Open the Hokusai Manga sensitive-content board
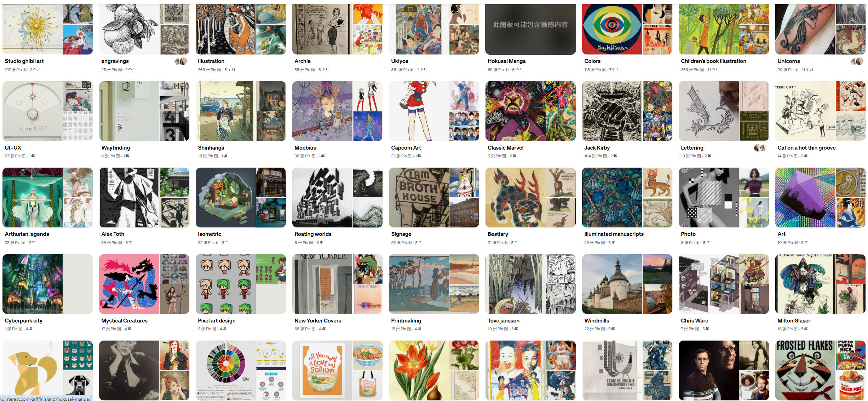 [530, 29]
